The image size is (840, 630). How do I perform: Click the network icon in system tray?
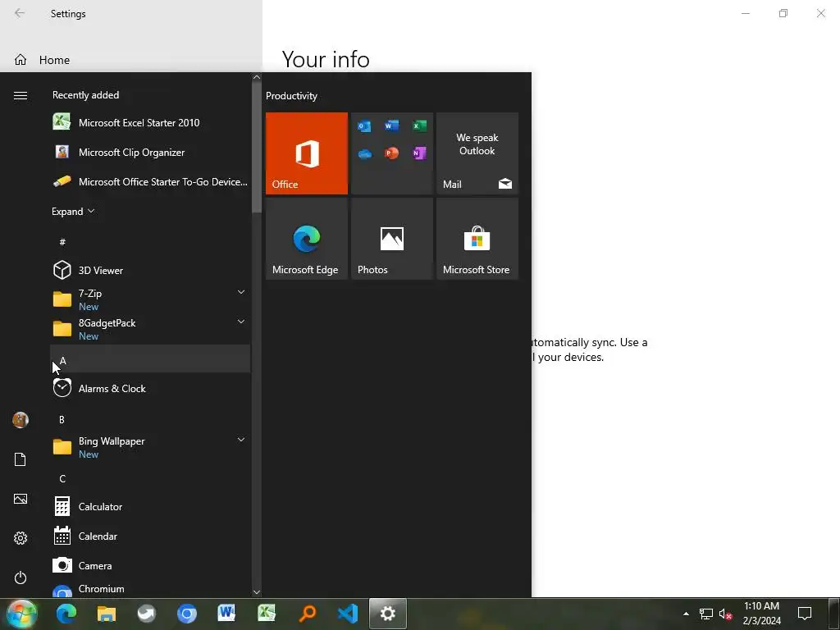coord(706,614)
